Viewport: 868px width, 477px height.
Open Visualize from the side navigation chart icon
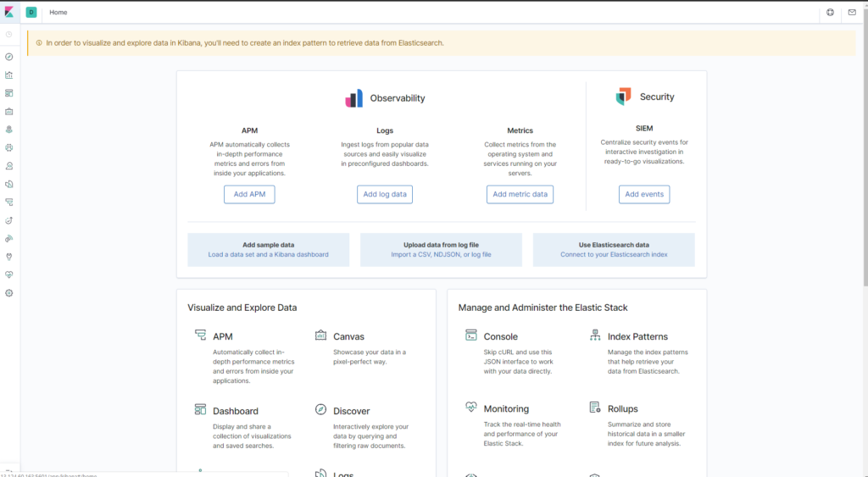coord(8,75)
